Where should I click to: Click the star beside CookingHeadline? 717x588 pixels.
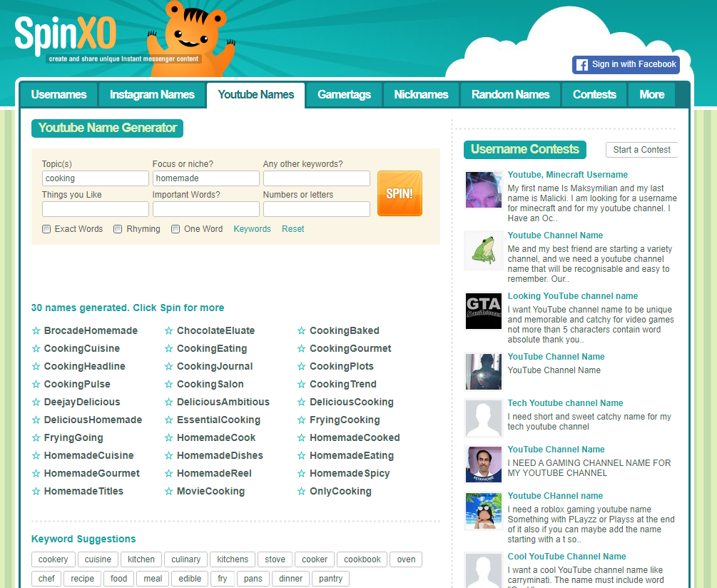pyautogui.click(x=36, y=366)
